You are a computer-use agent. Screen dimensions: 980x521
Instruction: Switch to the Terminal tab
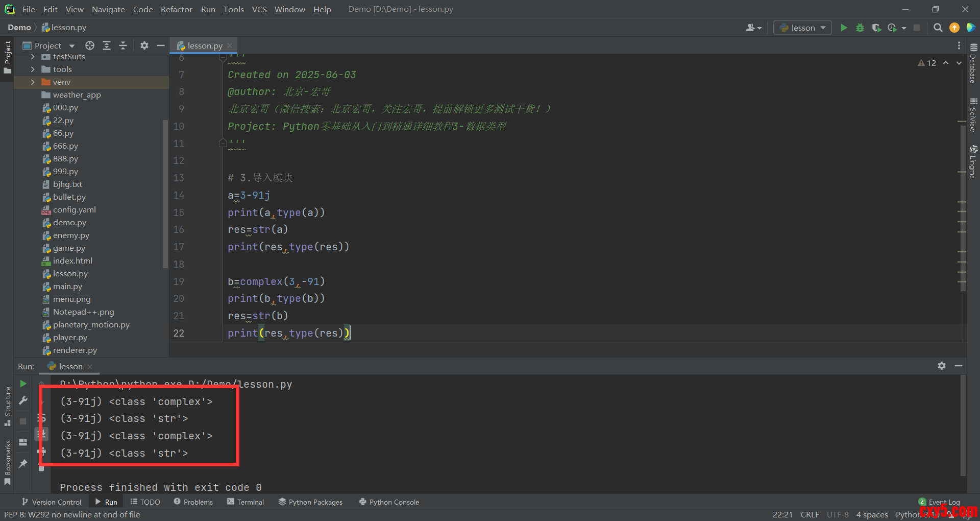246,502
